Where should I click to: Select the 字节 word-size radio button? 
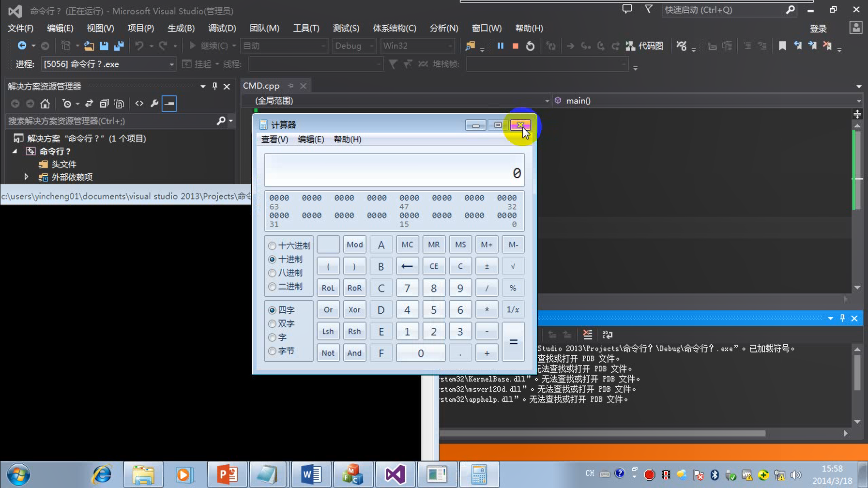coord(272,351)
